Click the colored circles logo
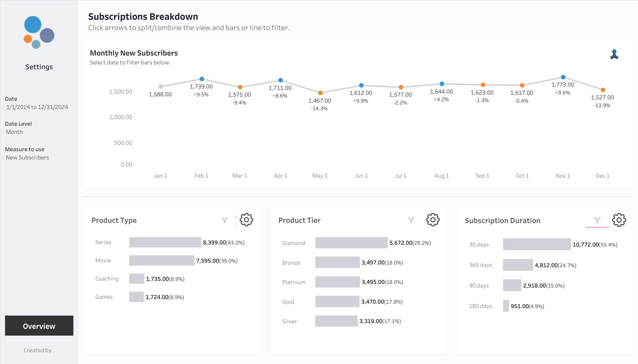Viewport: 638px width, 364px height. point(39,32)
